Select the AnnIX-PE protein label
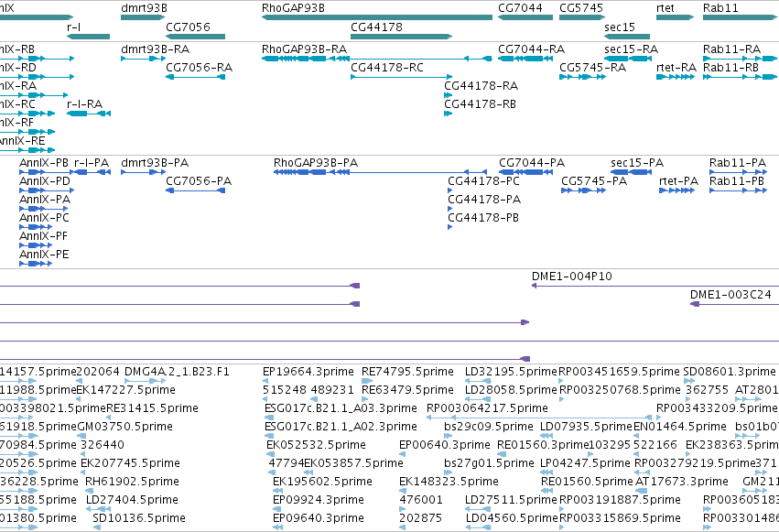Viewport: 779px width, 532px height. [44, 255]
